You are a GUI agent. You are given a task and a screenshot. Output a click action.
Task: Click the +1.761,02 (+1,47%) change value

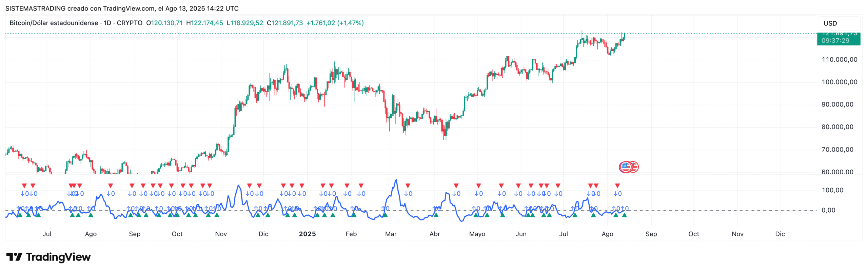pos(335,23)
